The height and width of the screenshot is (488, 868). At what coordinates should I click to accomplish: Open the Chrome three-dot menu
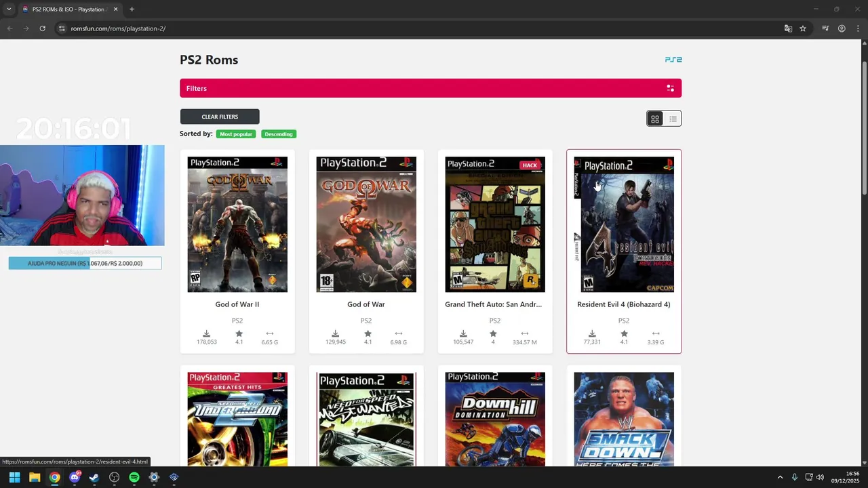coord(858,28)
